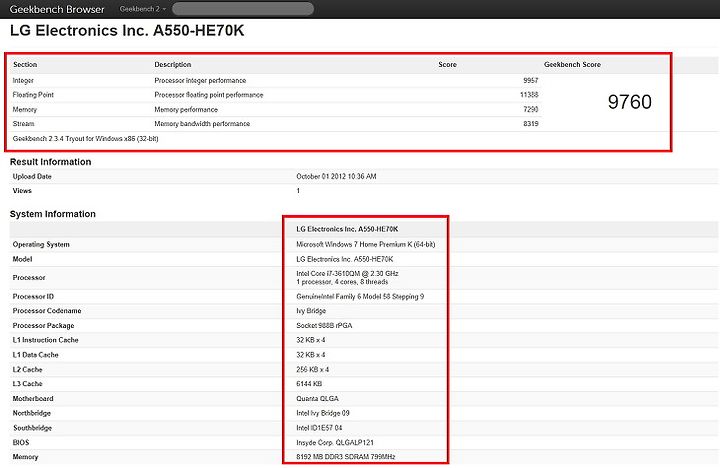Select the Memory score value 7290
The height and width of the screenshot is (468, 720).
click(x=531, y=109)
